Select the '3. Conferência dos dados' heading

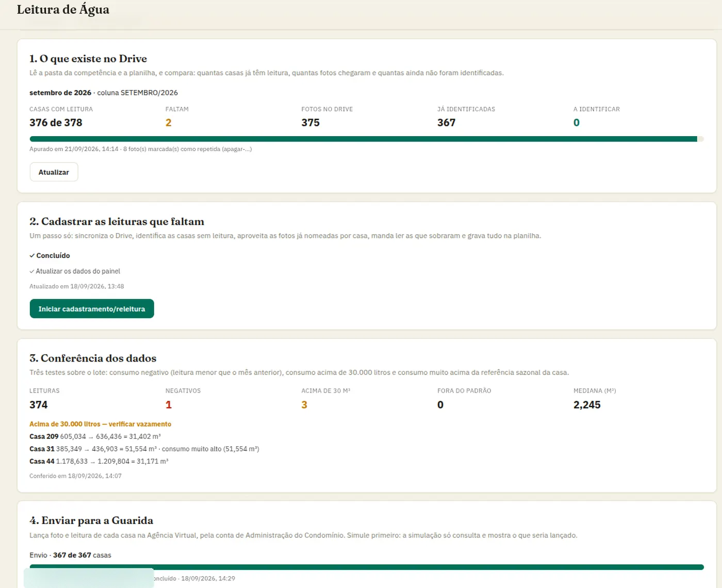click(93, 358)
